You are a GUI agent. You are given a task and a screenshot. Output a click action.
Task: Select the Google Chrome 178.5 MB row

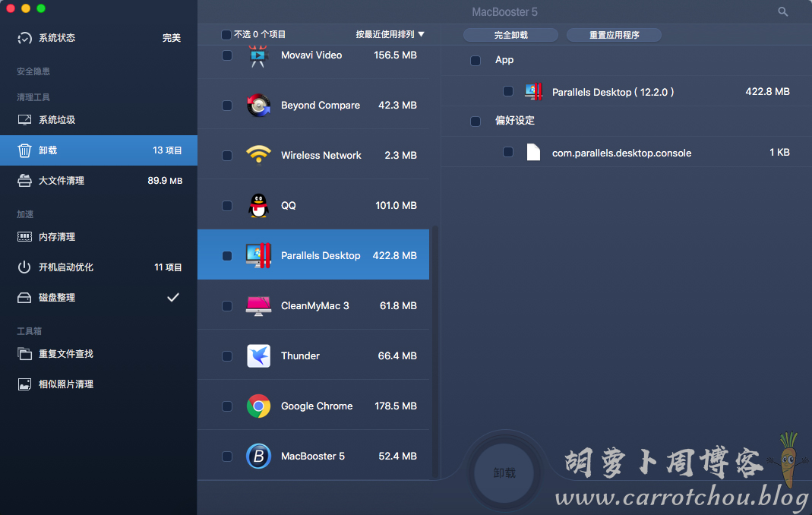coord(313,406)
